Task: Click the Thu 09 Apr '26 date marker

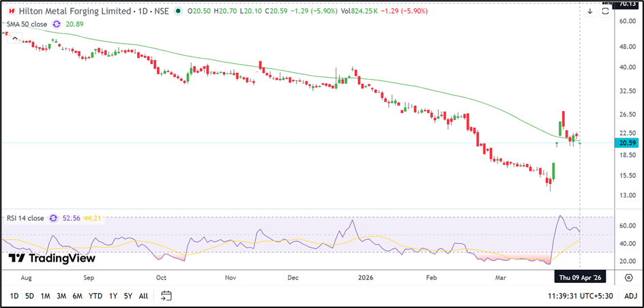Action: pos(580,278)
